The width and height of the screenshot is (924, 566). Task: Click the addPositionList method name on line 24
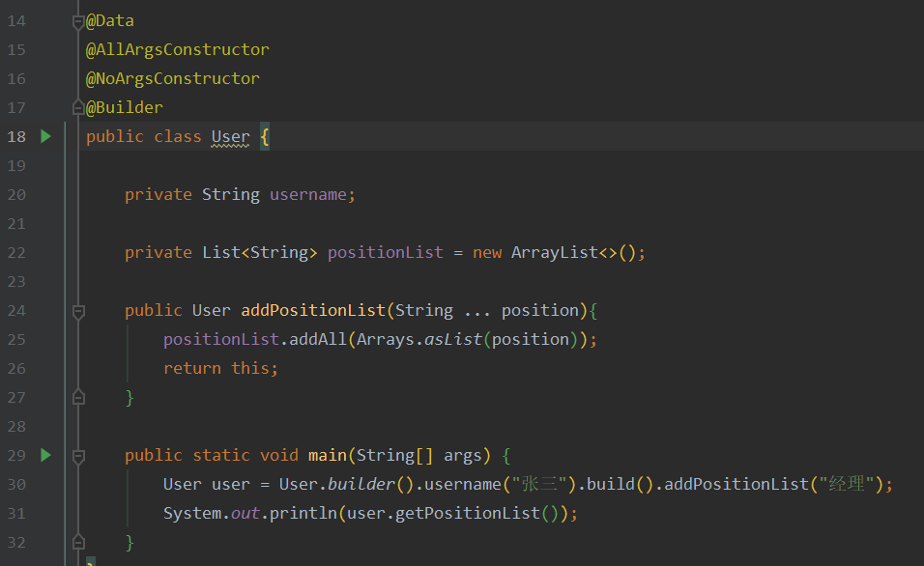coord(313,310)
